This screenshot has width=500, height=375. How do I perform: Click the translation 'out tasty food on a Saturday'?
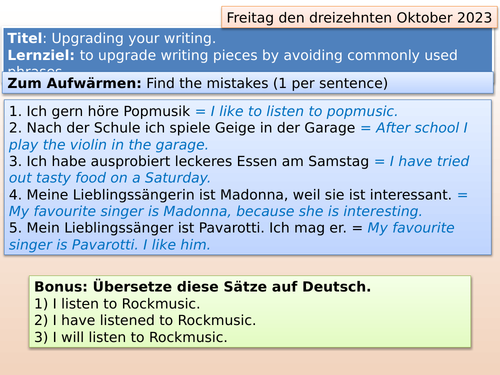point(109,178)
